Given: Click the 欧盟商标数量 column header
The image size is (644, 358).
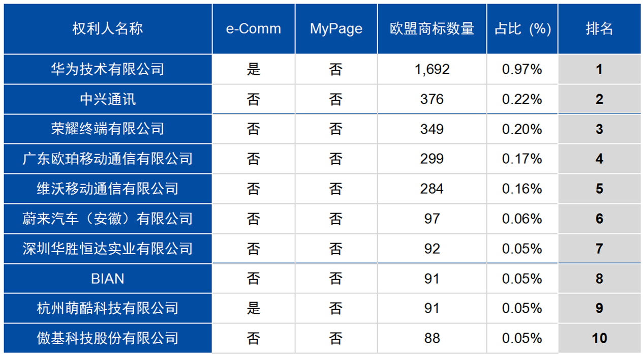Looking at the screenshot, I should click(432, 29).
